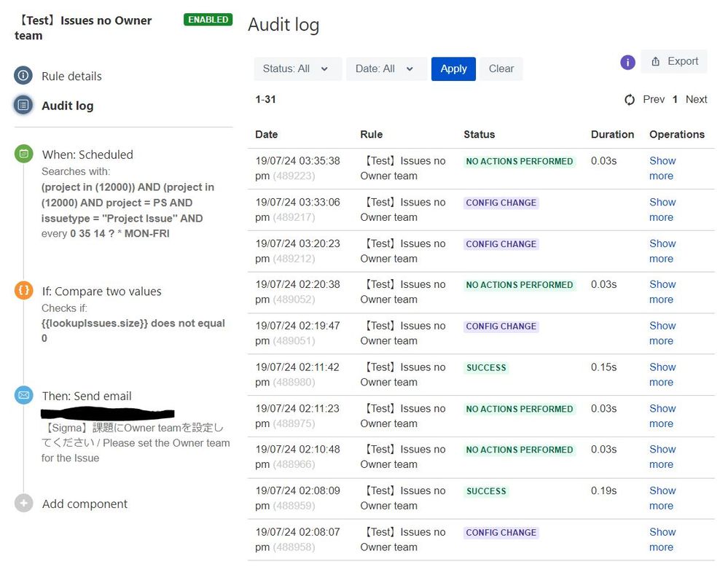Image resolution: width=728 pixels, height=567 pixels.
Task: Show more for the 03:33:06 entry
Action: [x=662, y=209]
